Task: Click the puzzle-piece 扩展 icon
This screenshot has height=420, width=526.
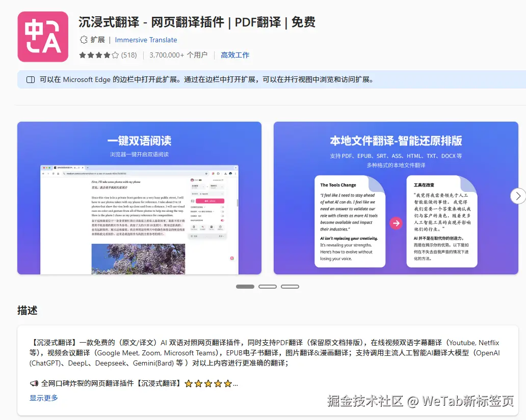Action: (84, 40)
